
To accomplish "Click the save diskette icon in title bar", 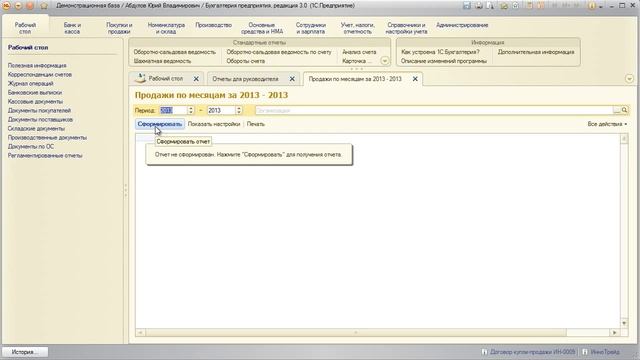I will point(467,6).
